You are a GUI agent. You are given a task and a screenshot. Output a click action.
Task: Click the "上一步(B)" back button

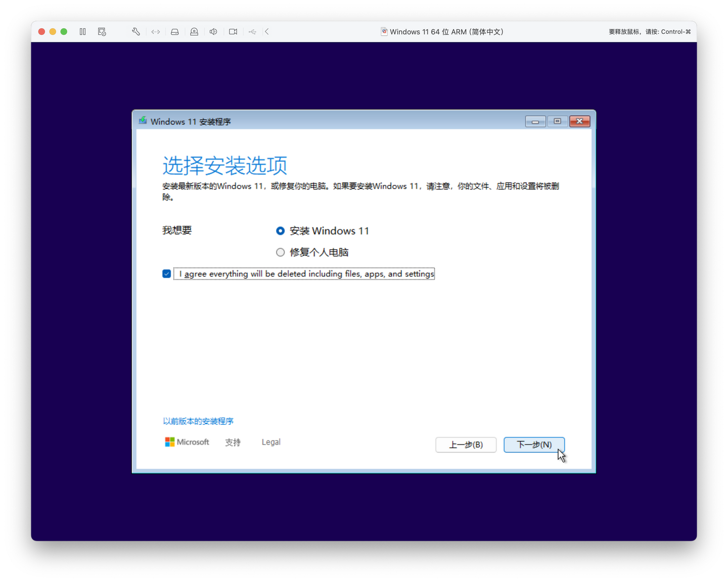coord(466,445)
